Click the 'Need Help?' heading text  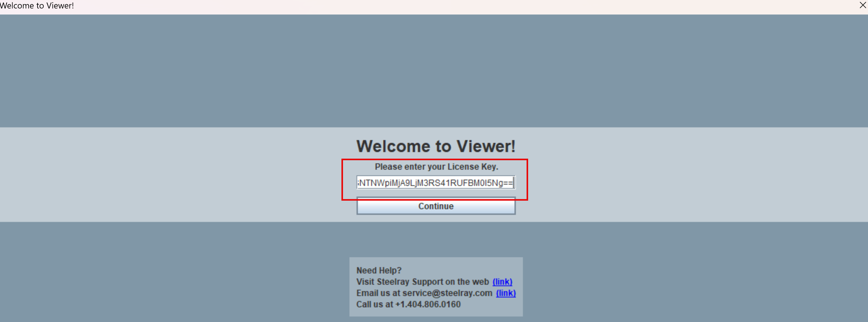(379, 270)
